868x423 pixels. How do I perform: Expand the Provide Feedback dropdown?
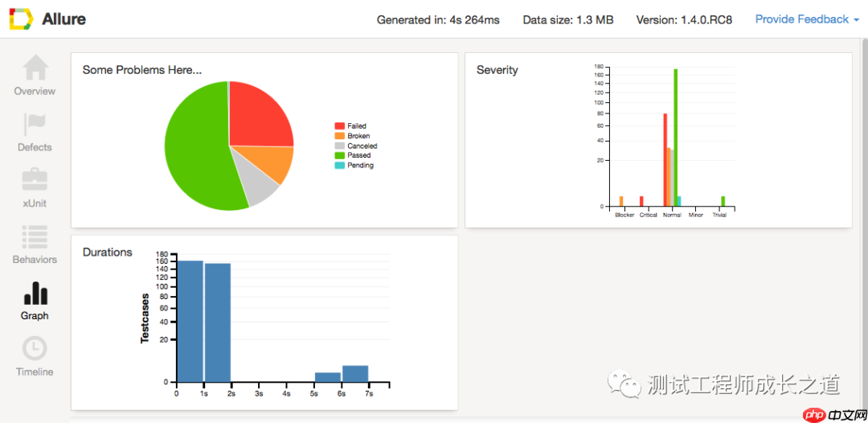click(x=807, y=19)
